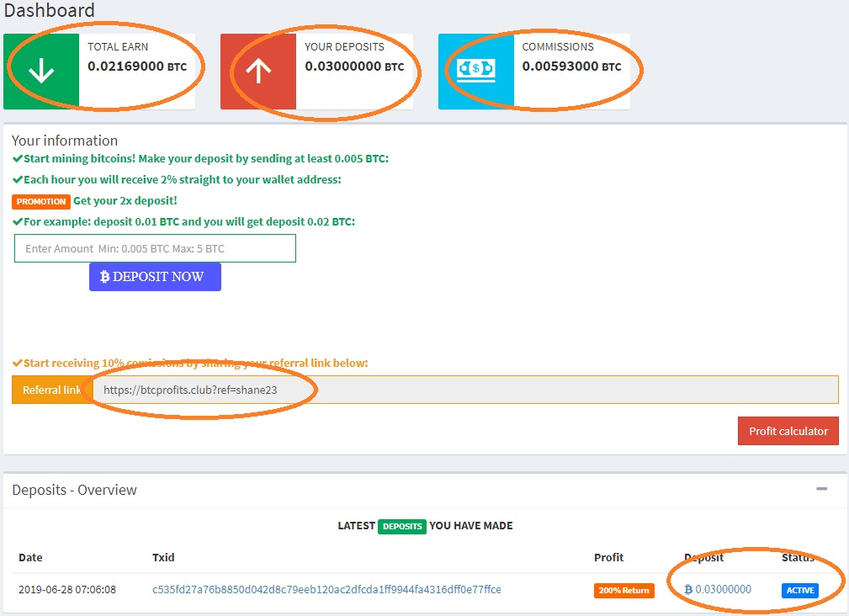Click the ACTIVE status badge
849x616 pixels.
pyautogui.click(x=799, y=591)
